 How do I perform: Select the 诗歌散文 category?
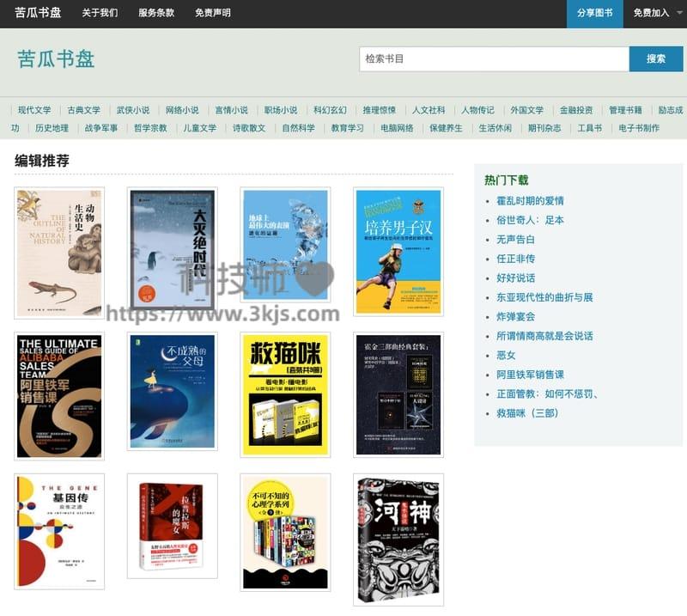[x=249, y=128]
